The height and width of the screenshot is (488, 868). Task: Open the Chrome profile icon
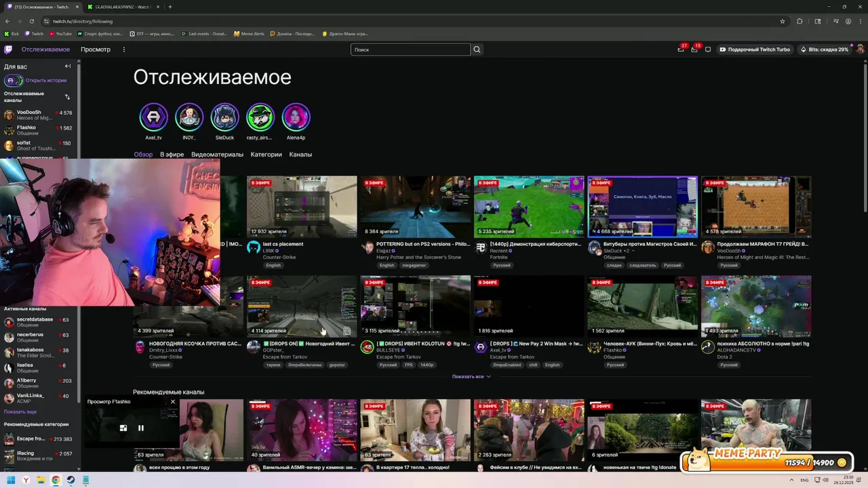848,21
